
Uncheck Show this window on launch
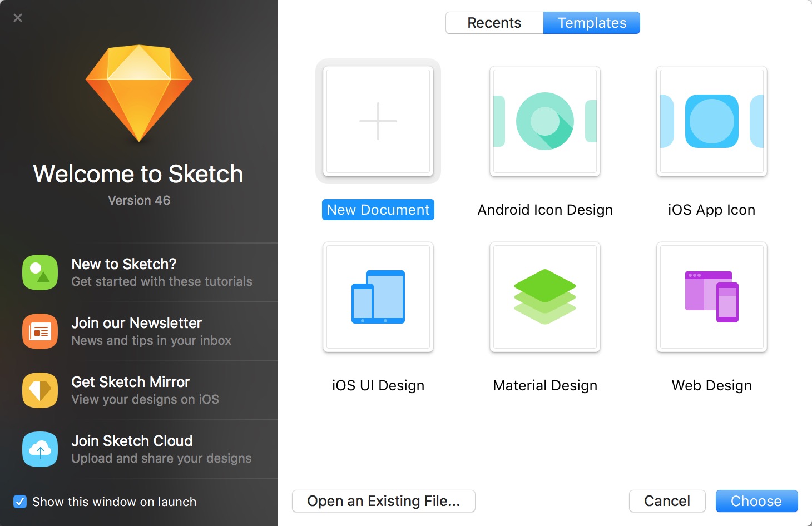20,502
